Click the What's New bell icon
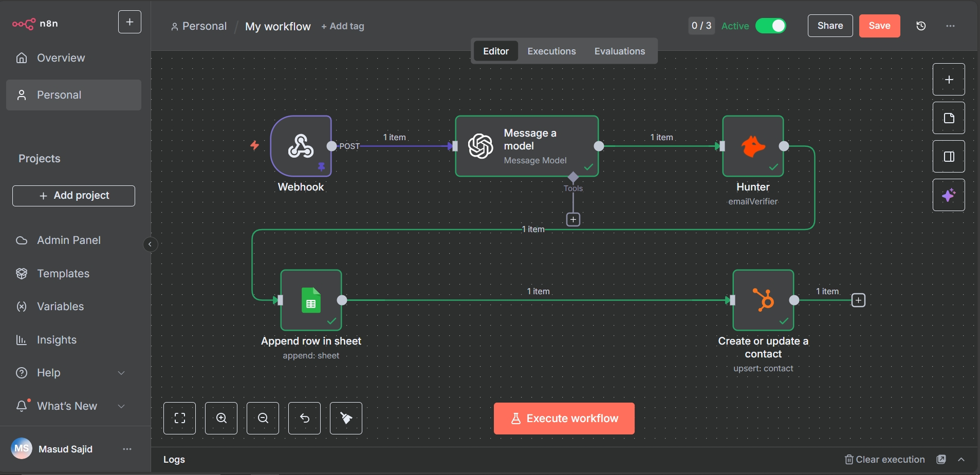The height and width of the screenshot is (475, 980). 22,406
